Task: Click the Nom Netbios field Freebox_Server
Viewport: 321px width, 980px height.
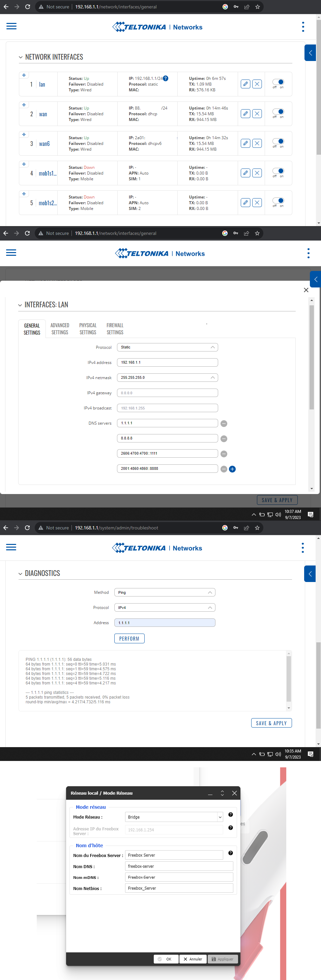Action: point(179,888)
